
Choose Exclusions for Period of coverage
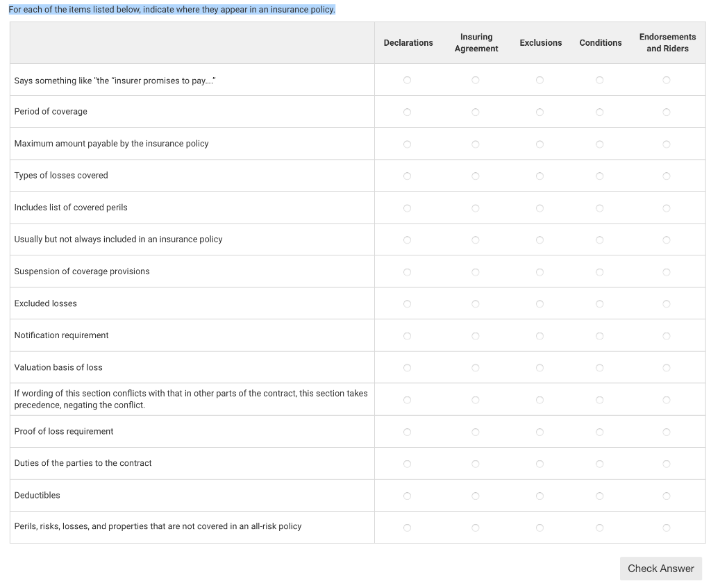[539, 112]
